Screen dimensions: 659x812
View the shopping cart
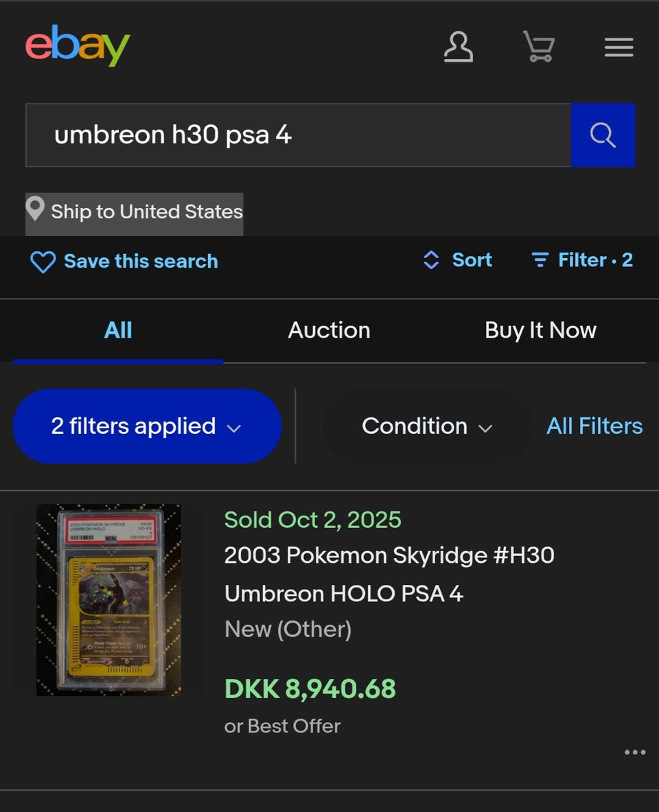(539, 47)
